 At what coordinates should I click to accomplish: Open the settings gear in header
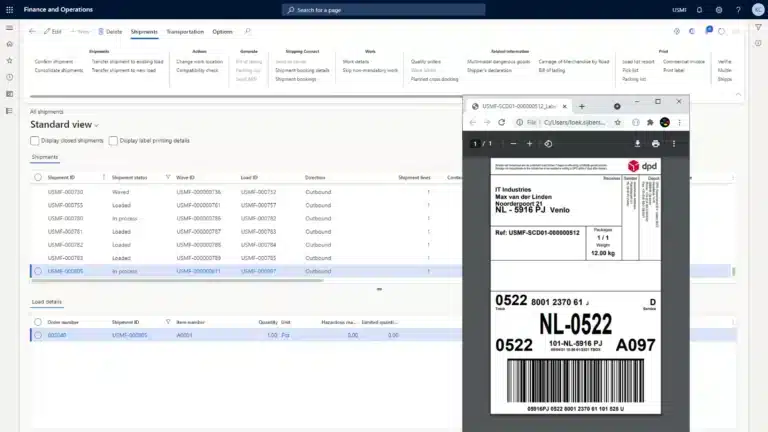point(719,10)
